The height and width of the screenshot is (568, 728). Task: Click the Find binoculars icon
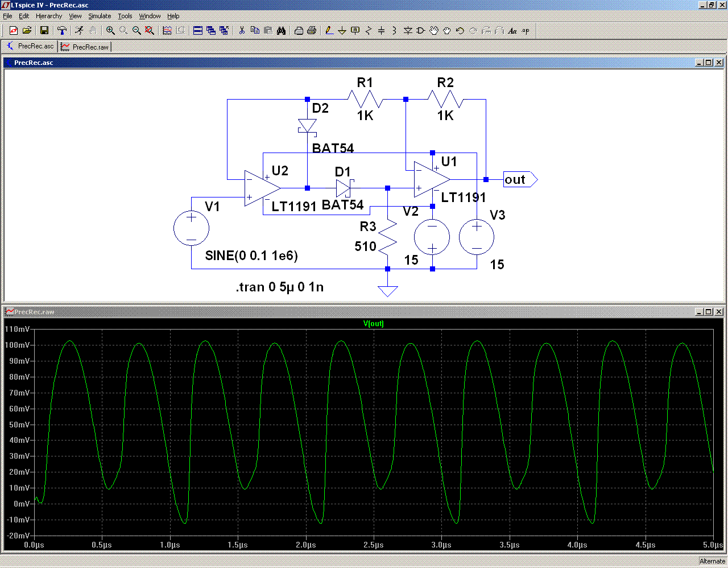281,31
